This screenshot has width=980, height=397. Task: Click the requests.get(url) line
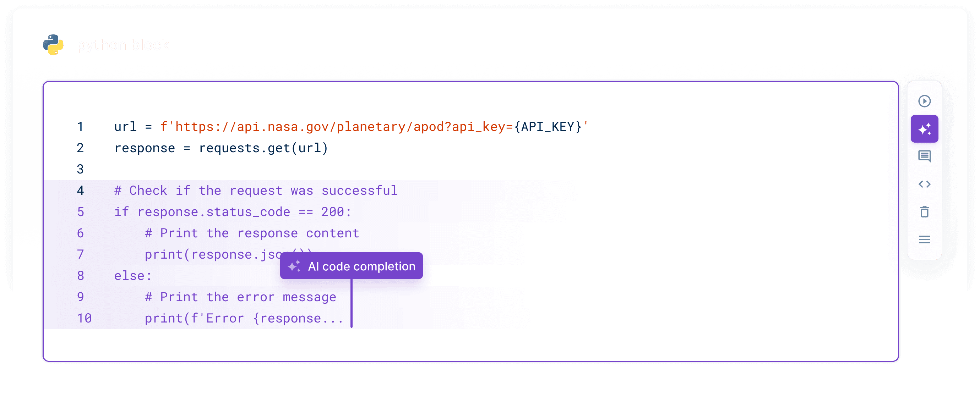(220, 148)
